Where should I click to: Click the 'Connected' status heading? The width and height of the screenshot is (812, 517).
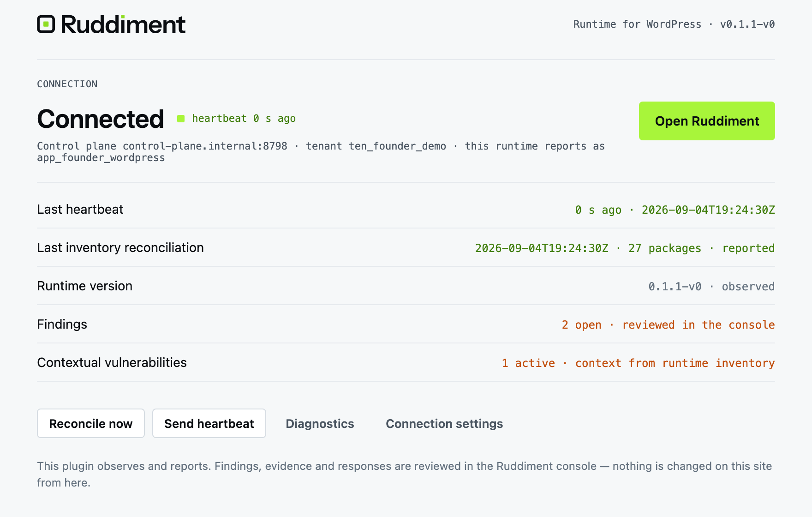tap(101, 119)
